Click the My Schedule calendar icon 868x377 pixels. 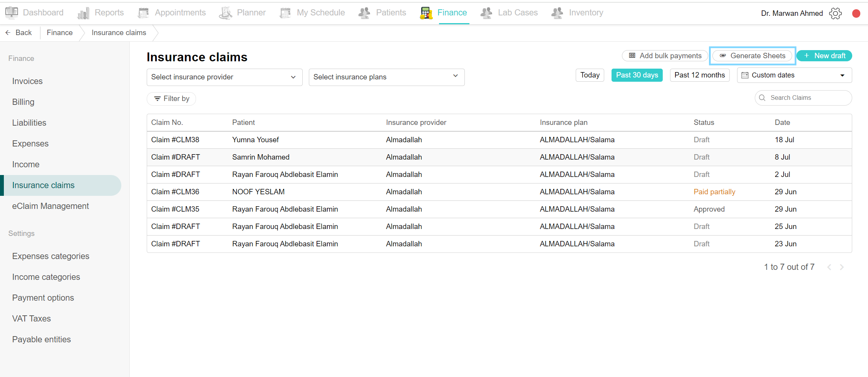click(x=285, y=13)
